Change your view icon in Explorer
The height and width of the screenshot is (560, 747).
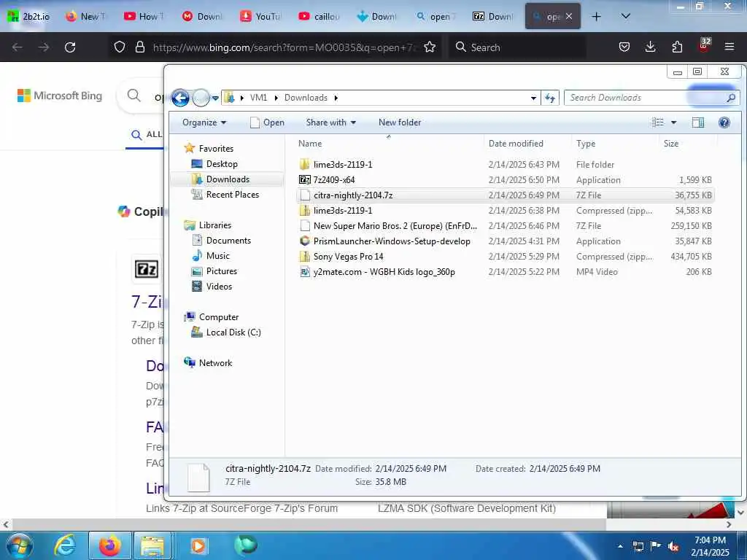(658, 122)
